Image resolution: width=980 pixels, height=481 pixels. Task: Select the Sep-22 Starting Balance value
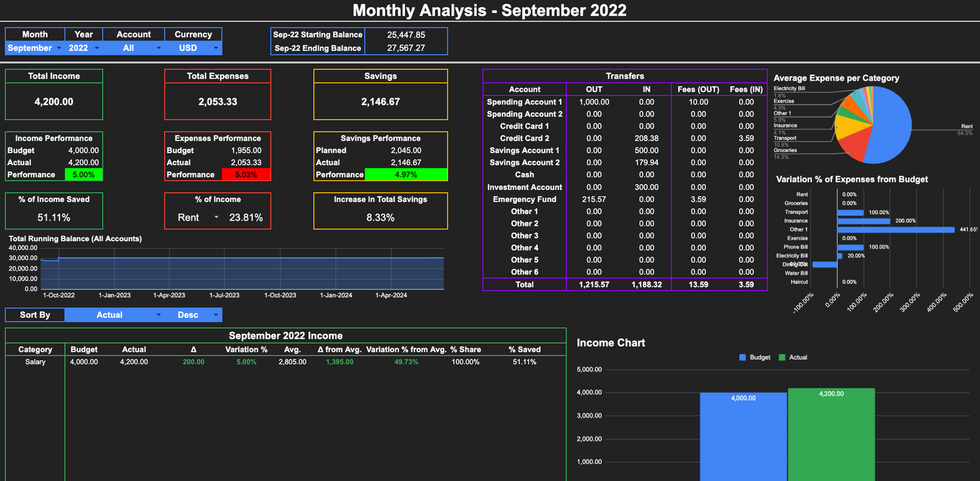point(406,35)
